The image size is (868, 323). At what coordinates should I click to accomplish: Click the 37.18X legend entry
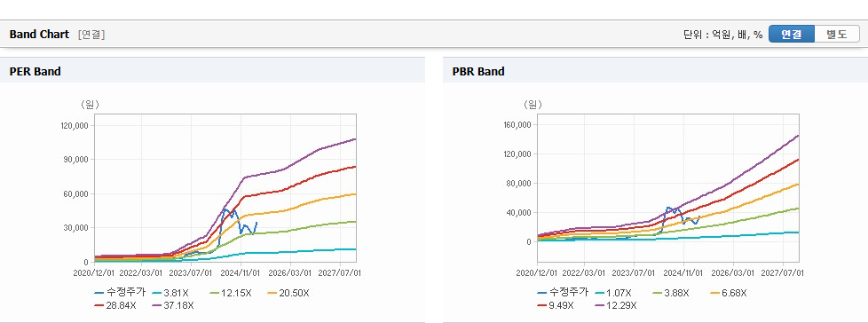pyautogui.click(x=173, y=305)
